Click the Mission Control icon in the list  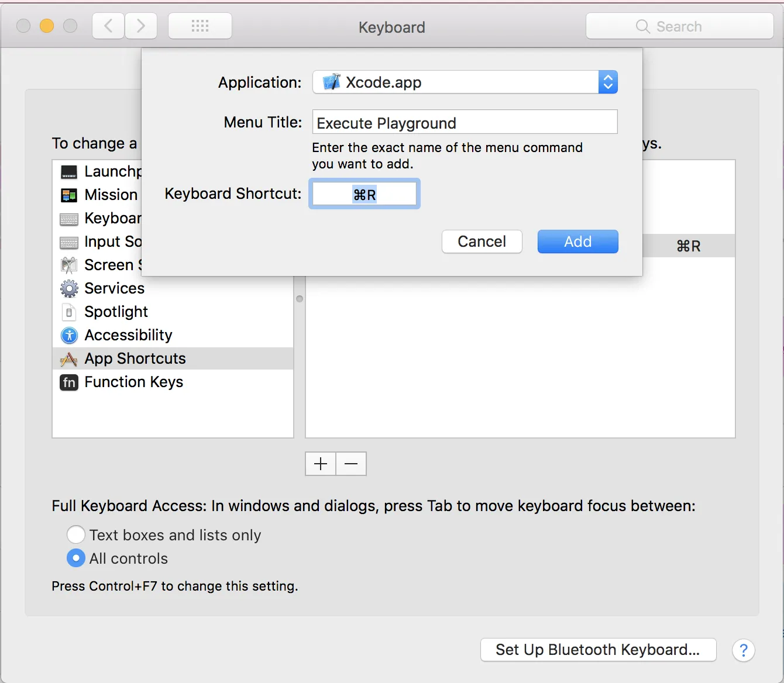click(x=69, y=195)
